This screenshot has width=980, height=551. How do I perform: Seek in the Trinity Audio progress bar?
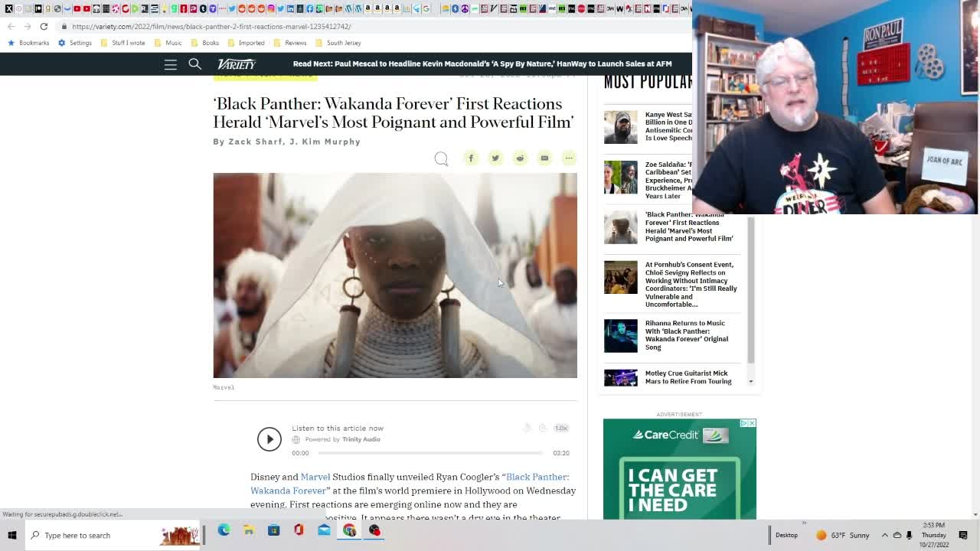pyautogui.click(x=430, y=453)
